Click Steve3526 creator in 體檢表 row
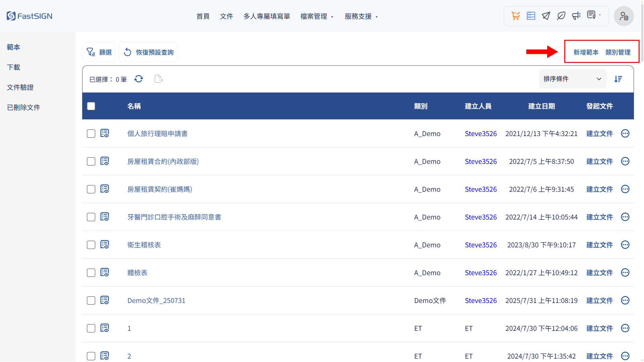The height and width of the screenshot is (362, 644). pos(481,273)
